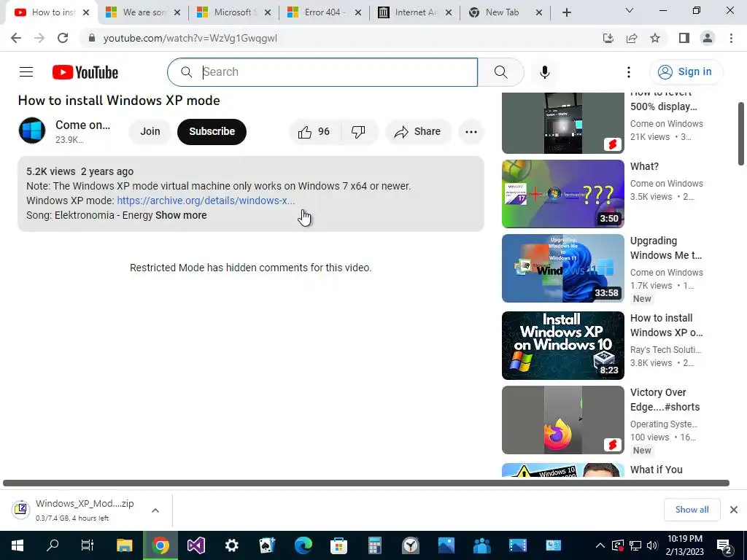Open Calculator from taskbar
747x560 pixels.
pyautogui.click(x=374, y=545)
